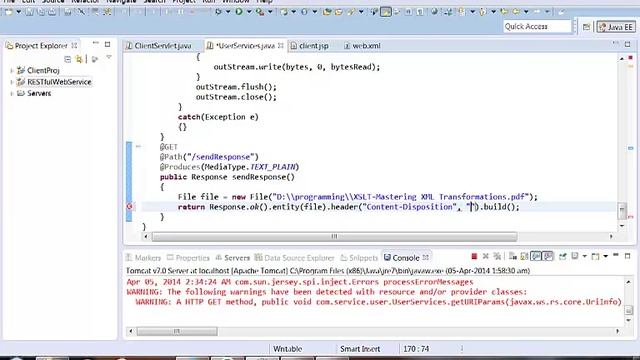The height and width of the screenshot is (360, 640).
Task: Toggle Mark Occurrences highlighted toolbar icon
Action: coord(386,12)
